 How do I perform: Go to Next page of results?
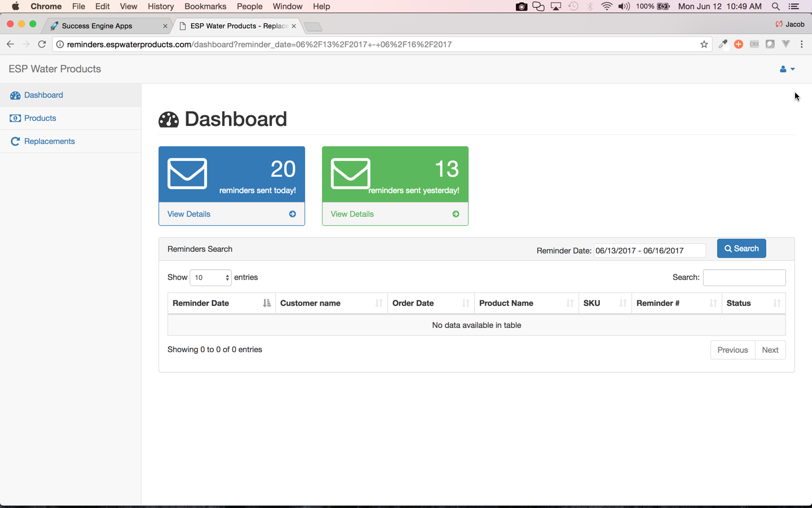770,350
